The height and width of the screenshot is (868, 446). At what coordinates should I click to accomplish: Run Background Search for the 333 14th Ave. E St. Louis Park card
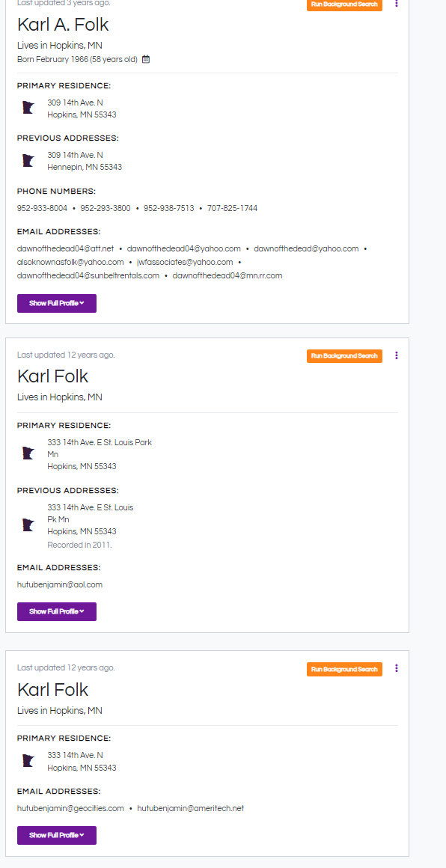pyautogui.click(x=344, y=356)
